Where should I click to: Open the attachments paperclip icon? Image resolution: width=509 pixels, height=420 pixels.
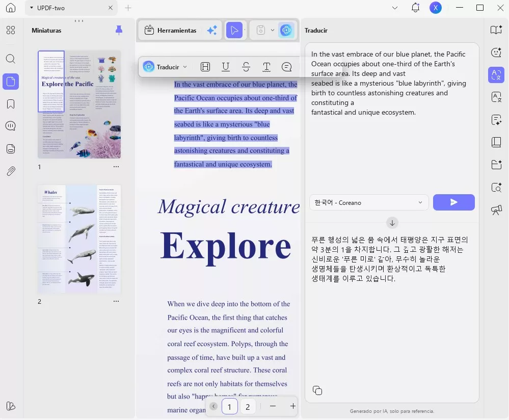point(11,171)
